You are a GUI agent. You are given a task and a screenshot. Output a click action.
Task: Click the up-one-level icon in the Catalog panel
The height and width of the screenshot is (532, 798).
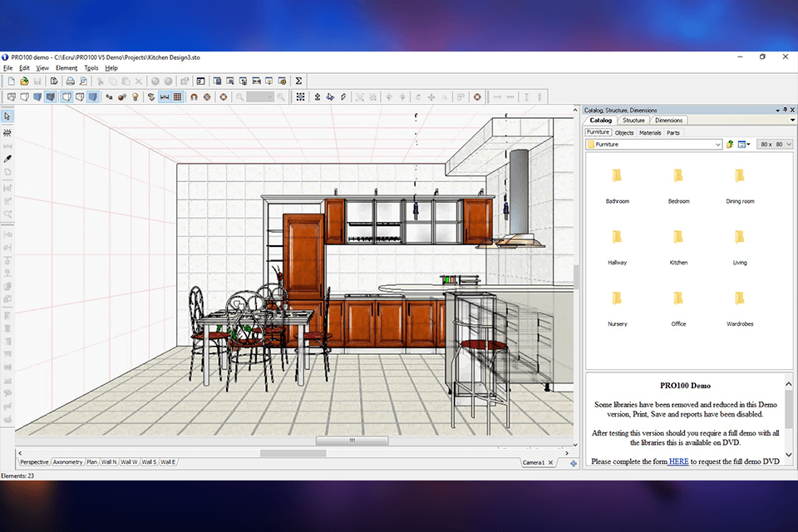click(x=730, y=143)
